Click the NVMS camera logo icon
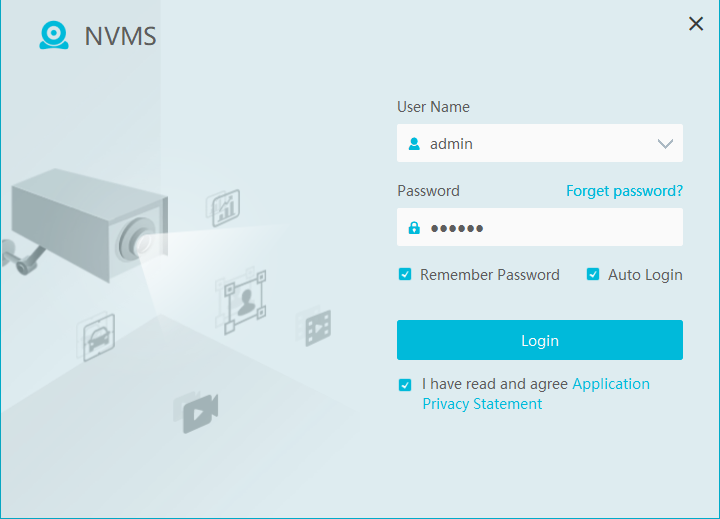720x519 pixels. click(54, 36)
